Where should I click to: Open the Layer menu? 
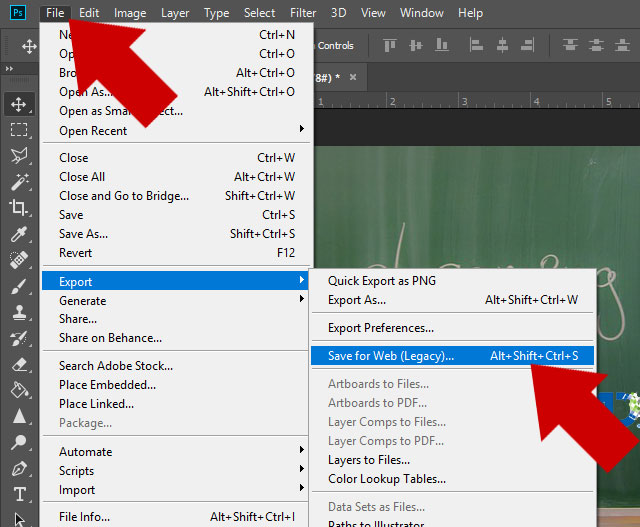click(x=175, y=13)
